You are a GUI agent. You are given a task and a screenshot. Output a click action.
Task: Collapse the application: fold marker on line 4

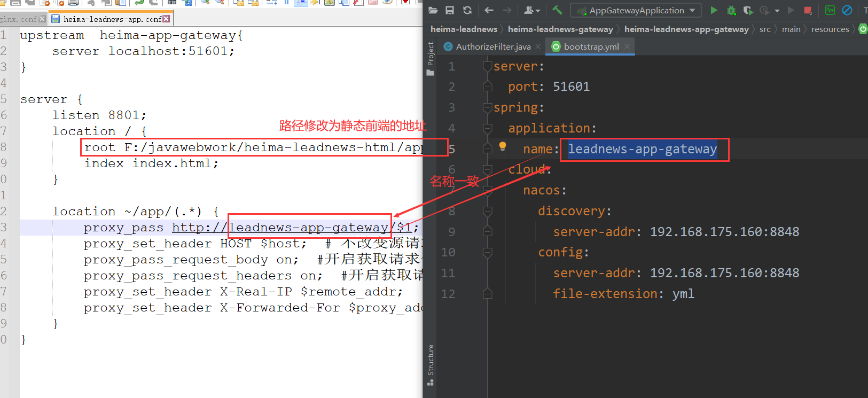click(487, 129)
